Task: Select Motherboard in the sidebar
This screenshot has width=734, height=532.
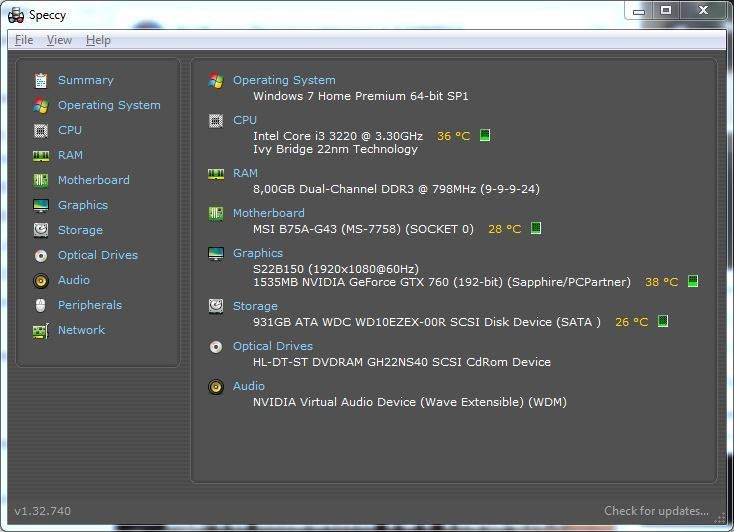Action: pos(94,180)
